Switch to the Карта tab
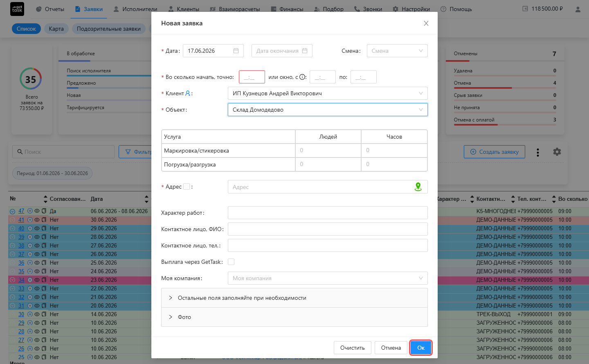This screenshot has width=589, height=364. [56, 29]
